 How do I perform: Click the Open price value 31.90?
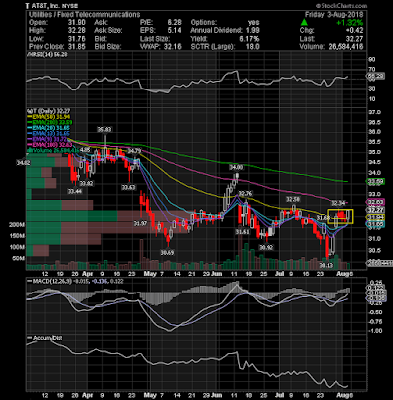(77, 23)
